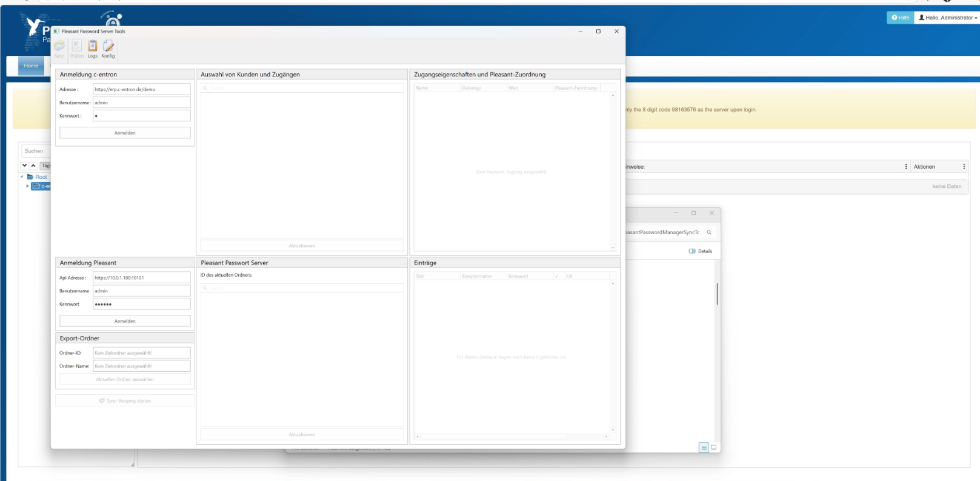980x481 pixels.
Task: Click the Sync toolbar icon
Action: (59, 49)
